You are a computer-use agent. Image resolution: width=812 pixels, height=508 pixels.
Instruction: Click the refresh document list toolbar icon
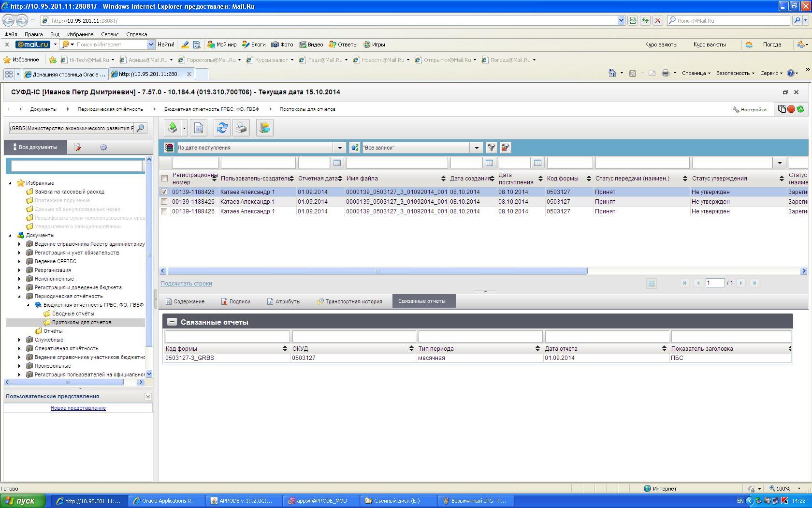tap(222, 128)
